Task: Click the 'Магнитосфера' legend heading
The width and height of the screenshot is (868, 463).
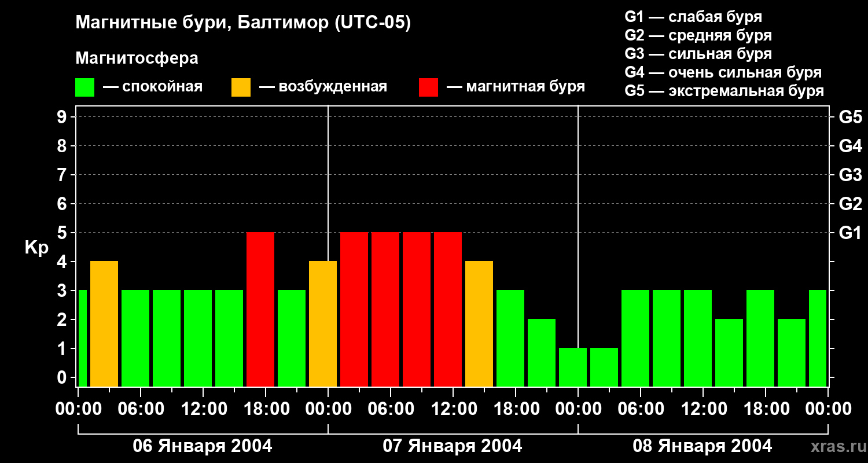Action: 137,58
